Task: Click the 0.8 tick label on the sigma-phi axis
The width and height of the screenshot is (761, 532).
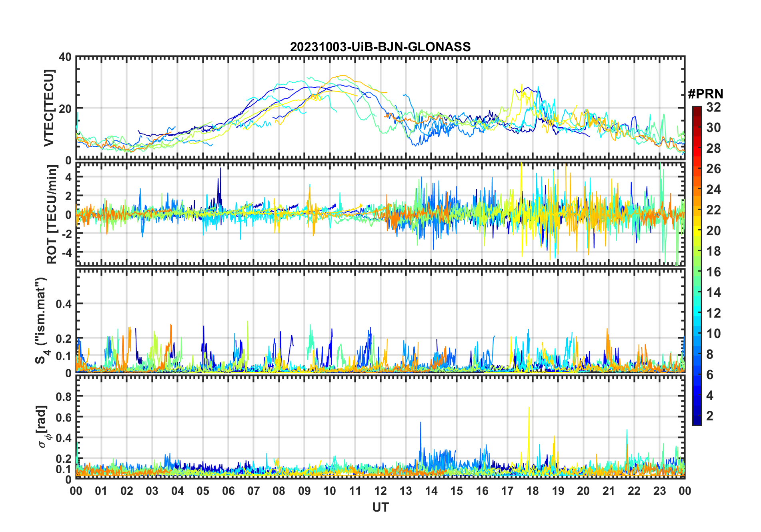Action: click(x=64, y=396)
